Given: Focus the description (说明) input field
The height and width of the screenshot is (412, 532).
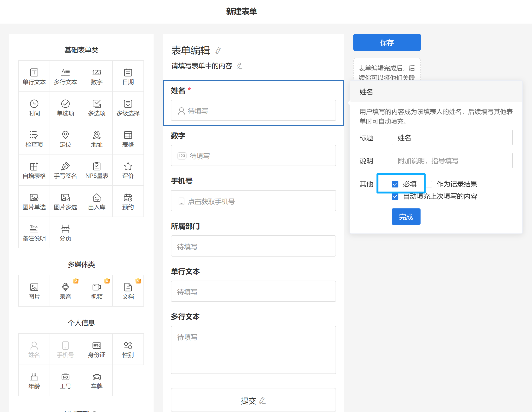Looking at the screenshot, I should [452, 161].
